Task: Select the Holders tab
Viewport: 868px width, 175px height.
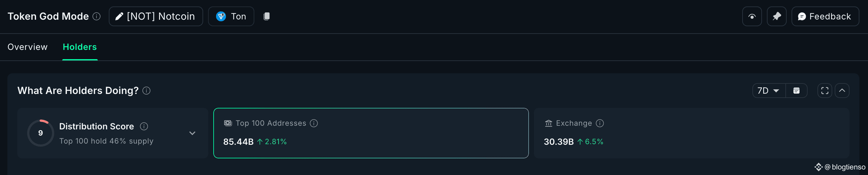Action: tap(80, 47)
